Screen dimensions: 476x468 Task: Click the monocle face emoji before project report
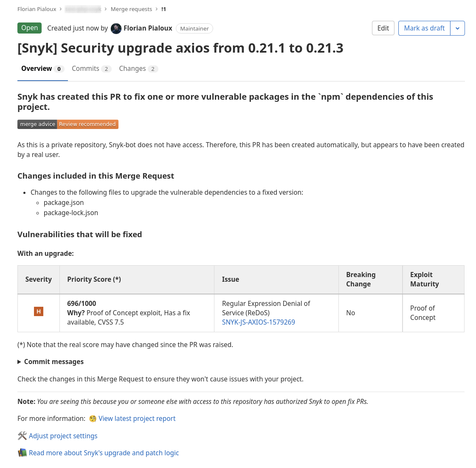click(93, 418)
